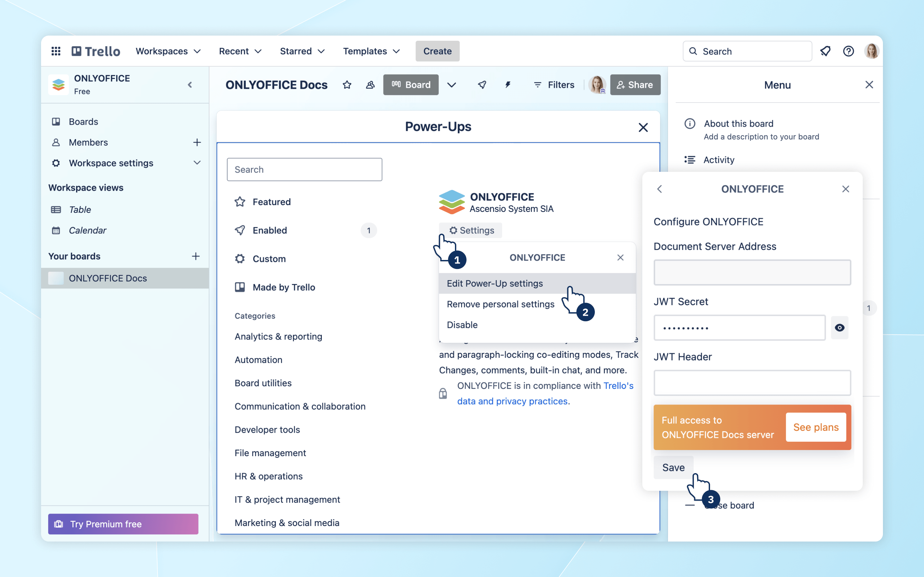Select the Featured category in Power-Ups list
924x577 pixels.
[271, 202]
